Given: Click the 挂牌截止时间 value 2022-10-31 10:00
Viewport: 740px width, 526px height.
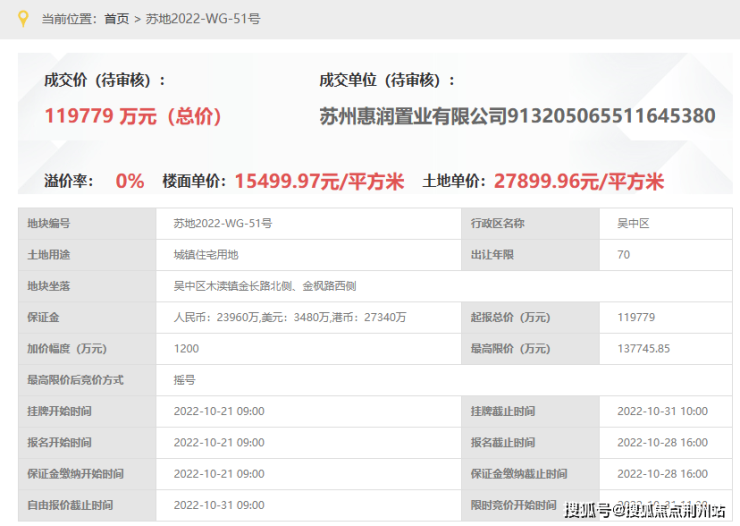Looking at the screenshot, I should point(662,411).
